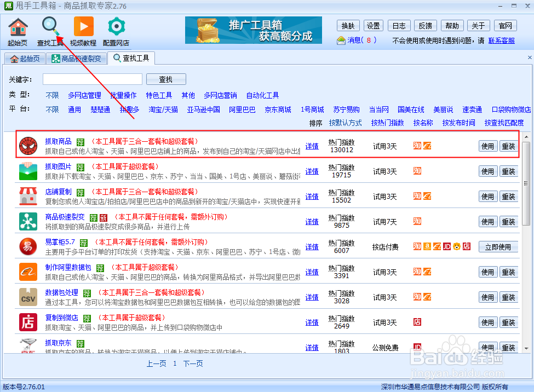Filter type by 特色工具
Screen dimensions: 534x392
point(159,95)
